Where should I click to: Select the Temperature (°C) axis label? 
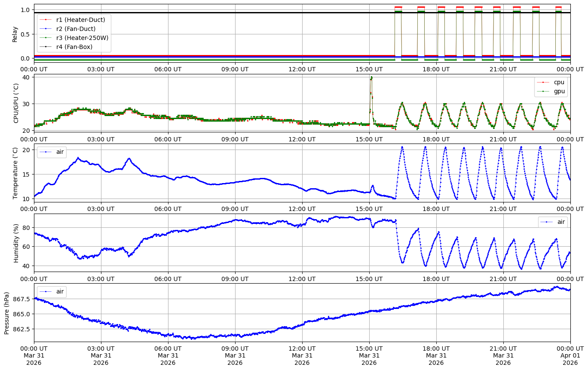click(15, 173)
